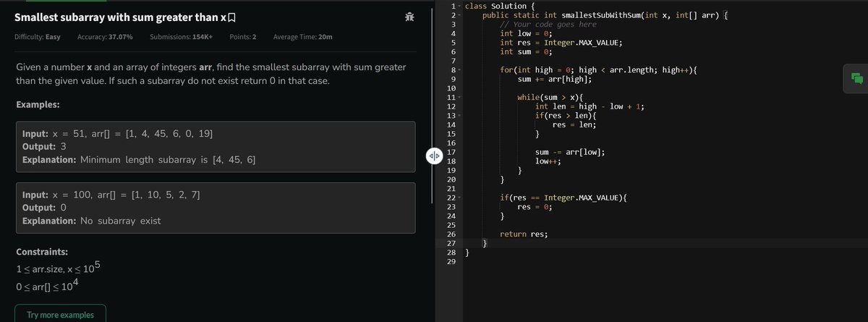
Task: Click second example input x = 100 line
Action: coord(112,195)
